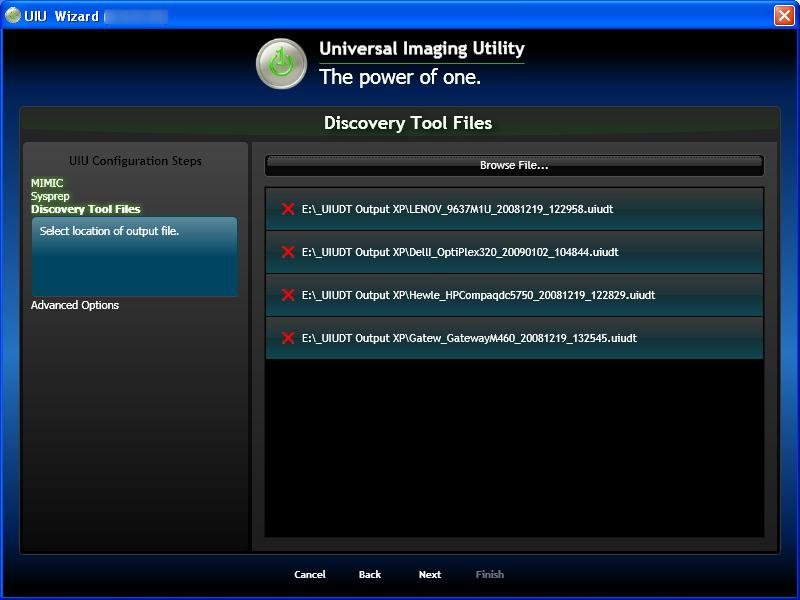Select the LENOV_9637M1U file row
The image size is (800, 600).
coord(460,209)
